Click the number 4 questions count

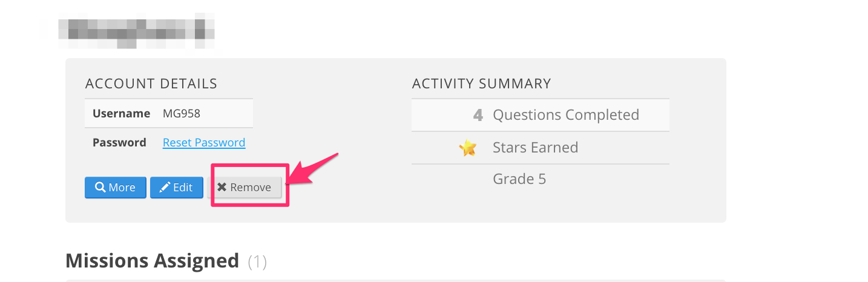coord(478,115)
